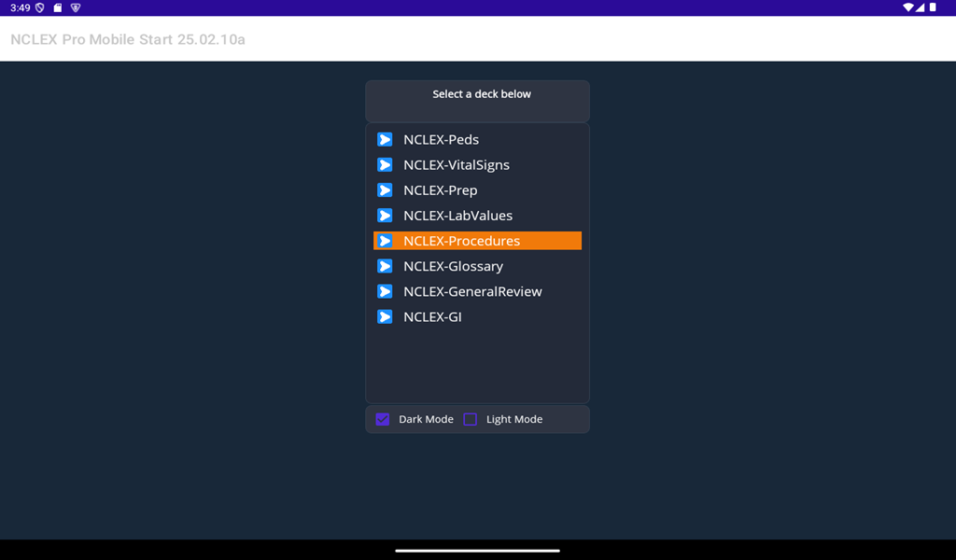Click the play icon beside NCLEX-LabValues
Screen dimensions: 956x560
385,216
